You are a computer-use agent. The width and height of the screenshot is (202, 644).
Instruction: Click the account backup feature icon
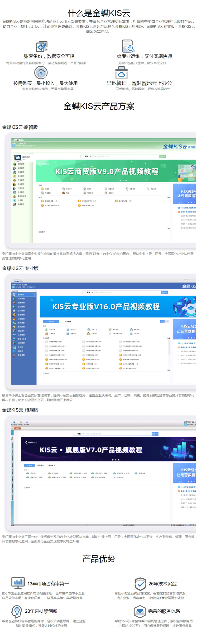[x=41, y=47]
